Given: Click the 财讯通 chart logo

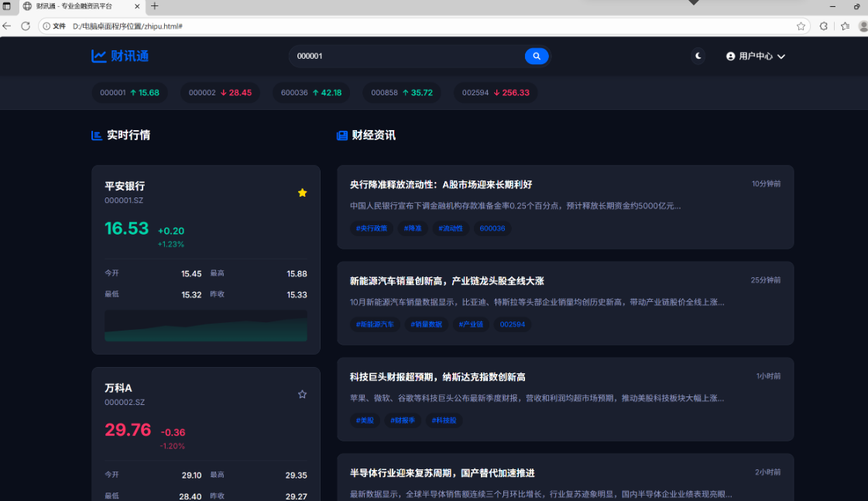Looking at the screenshot, I should [x=119, y=57].
